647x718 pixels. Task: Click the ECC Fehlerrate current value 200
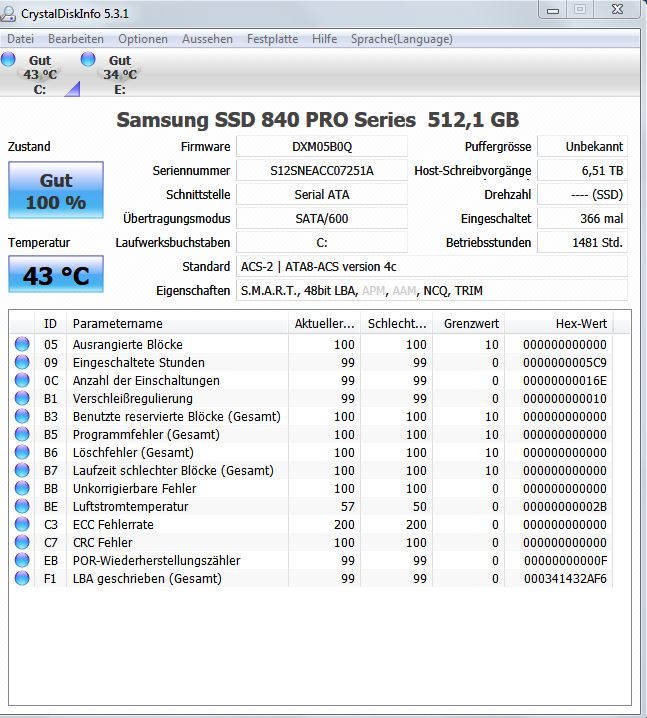coord(344,525)
